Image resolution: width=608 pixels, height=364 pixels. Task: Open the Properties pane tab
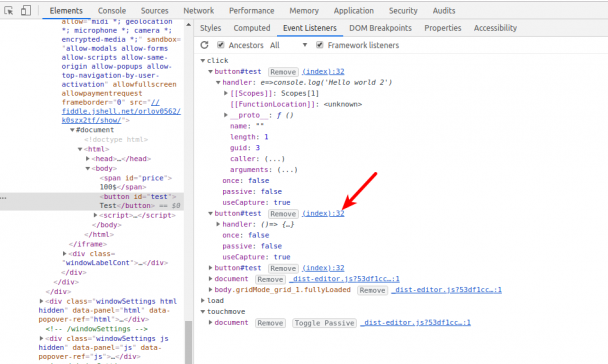442,28
